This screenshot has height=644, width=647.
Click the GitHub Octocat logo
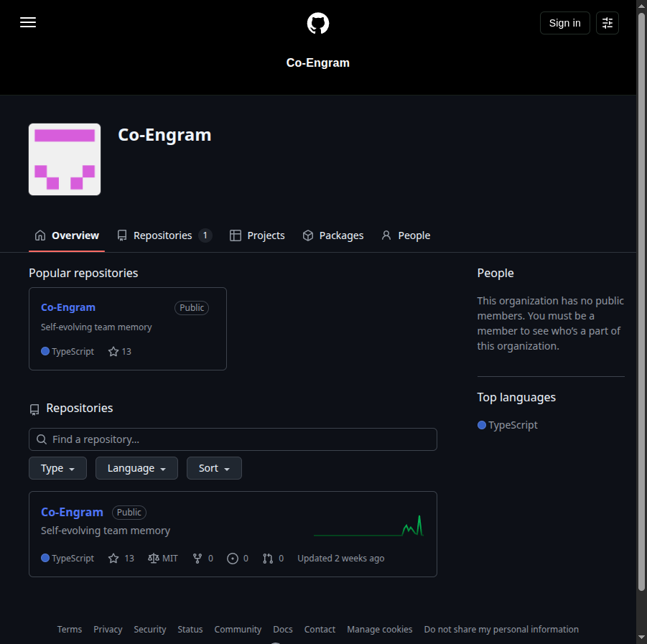click(x=317, y=23)
